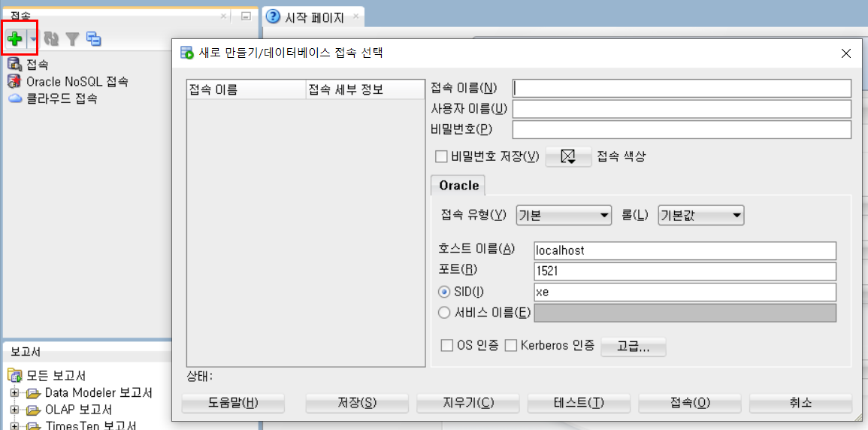Open the 고급... advanced settings button
The image size is (868, 430).
pyautogui.click(x=634, y=347)
